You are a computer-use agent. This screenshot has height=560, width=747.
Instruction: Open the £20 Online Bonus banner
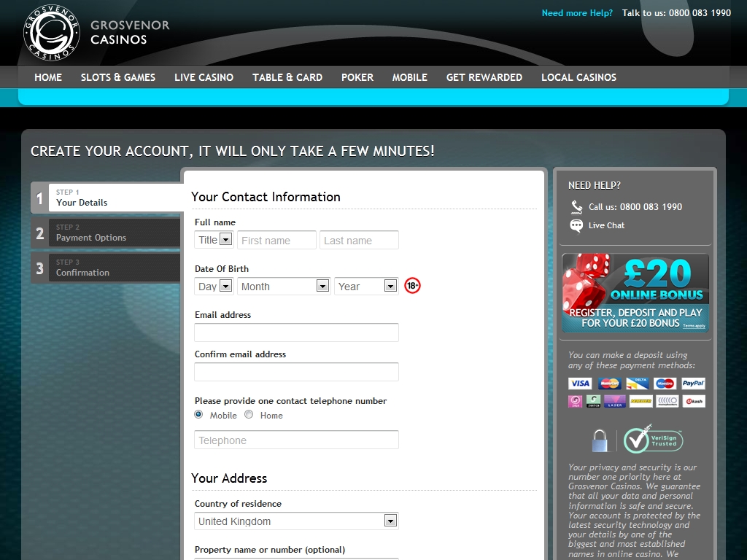coord(635,292)
